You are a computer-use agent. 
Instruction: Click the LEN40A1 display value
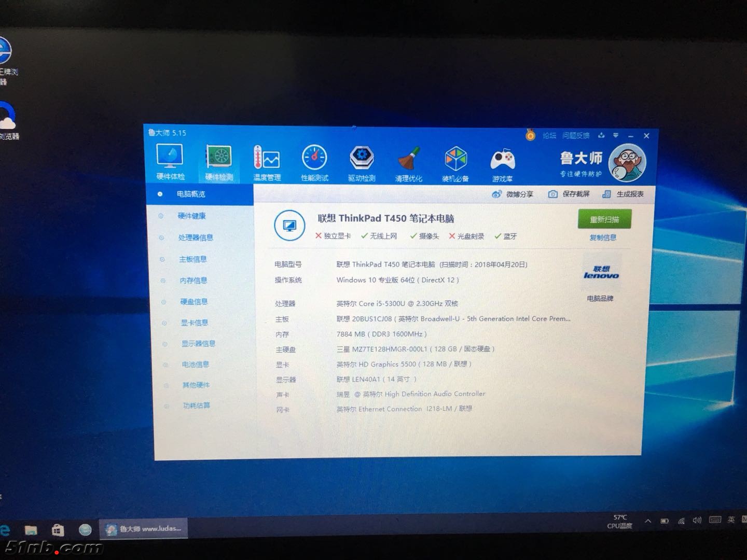(377, 379)
